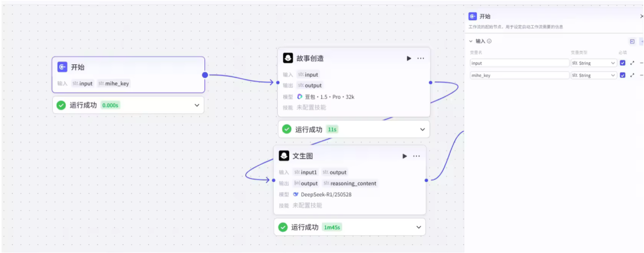Remove the mihe_key variable row
Viewport: 644px width, 253px height.
coord(641,75)
